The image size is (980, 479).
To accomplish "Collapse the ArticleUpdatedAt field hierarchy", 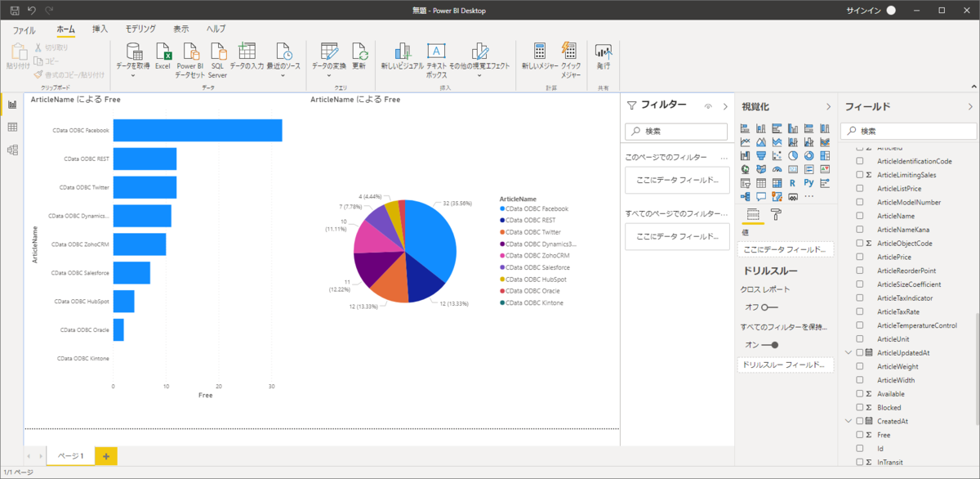I will coord(848,352).
